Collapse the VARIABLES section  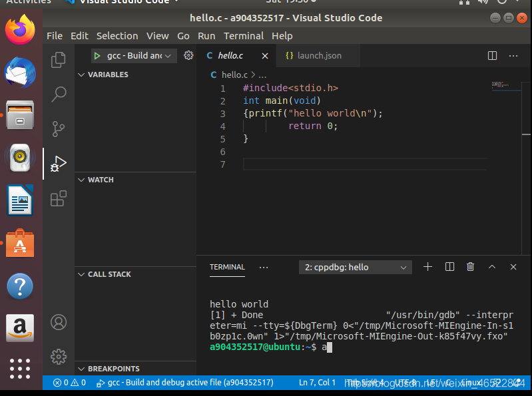click(135, 75)
